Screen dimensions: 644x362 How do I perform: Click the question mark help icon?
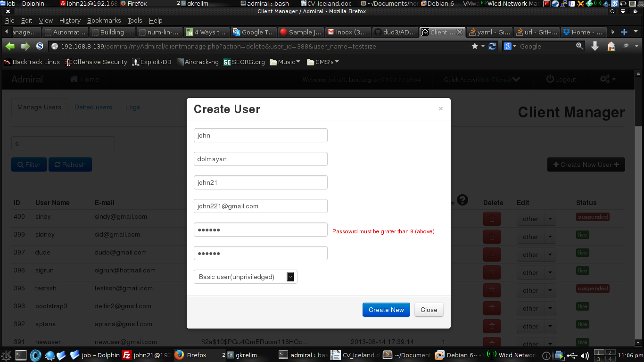[462, 200]
